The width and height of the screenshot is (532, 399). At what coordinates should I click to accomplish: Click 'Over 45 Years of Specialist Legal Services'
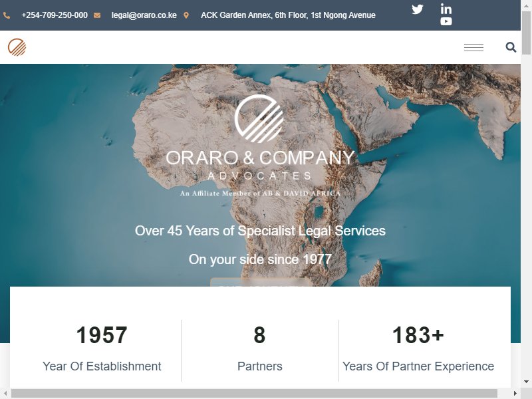pos(260,231)
